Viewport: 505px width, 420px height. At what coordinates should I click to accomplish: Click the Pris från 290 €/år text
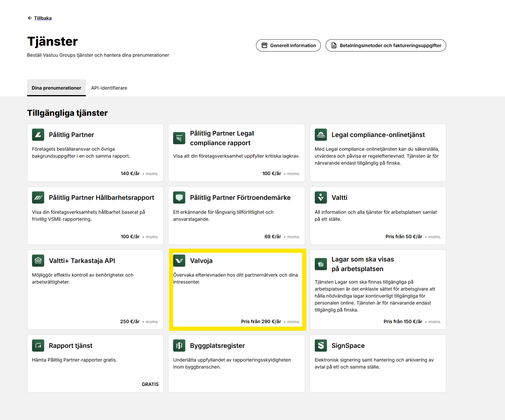261,321
